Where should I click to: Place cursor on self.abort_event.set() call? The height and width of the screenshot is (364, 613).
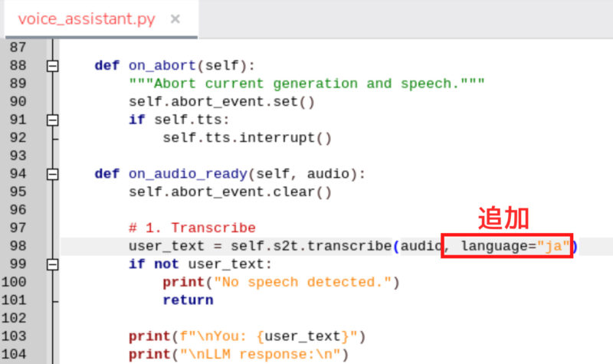pos(221,102)
